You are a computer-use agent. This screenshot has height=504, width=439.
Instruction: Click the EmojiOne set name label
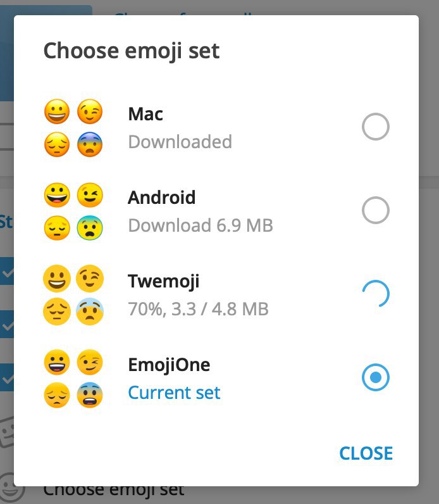point(169,365)
